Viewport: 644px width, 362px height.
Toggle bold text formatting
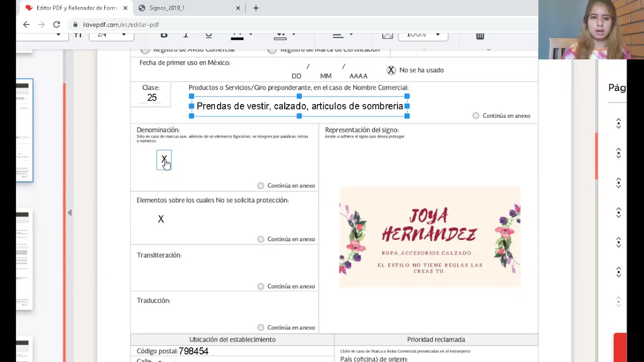164,35
